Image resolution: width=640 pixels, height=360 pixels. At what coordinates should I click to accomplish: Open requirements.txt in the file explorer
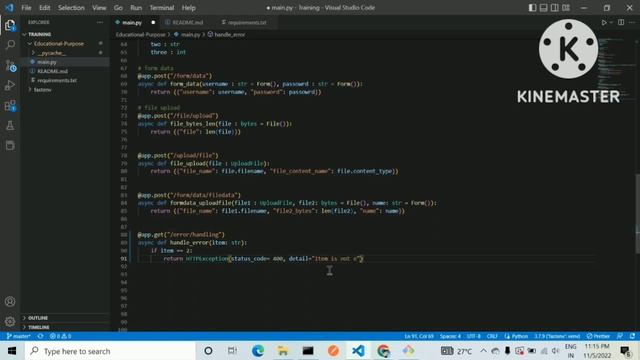coord(65,80)
